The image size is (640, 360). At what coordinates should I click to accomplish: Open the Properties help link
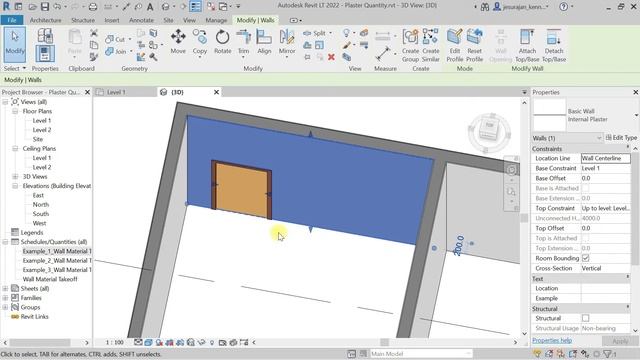[552, 340]
